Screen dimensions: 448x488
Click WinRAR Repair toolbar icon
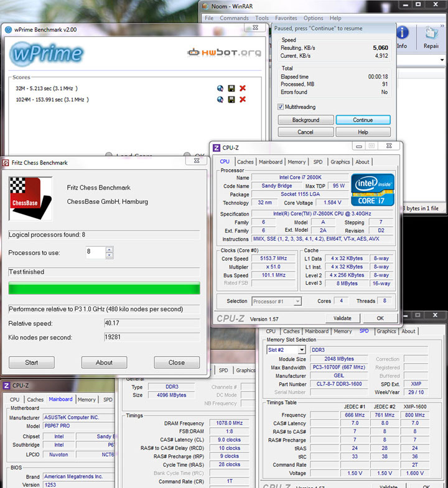pos(431,37)
